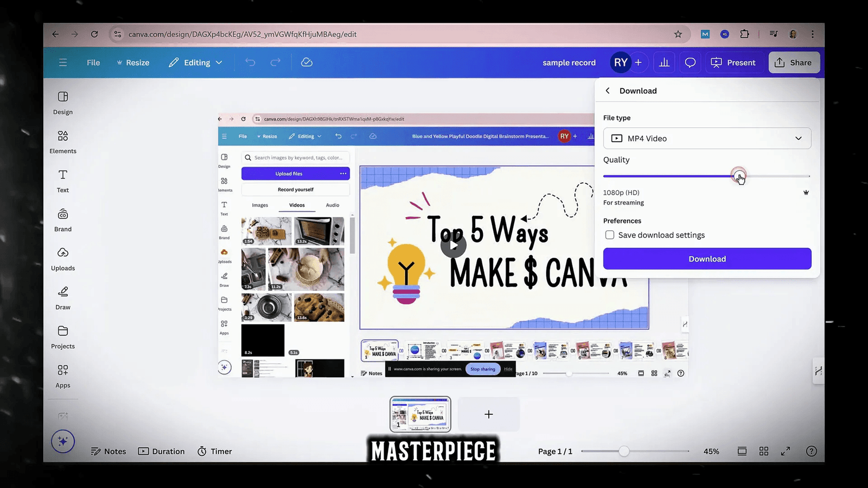The height and width of the screenshot is (488, 868).
Task: Click the Pro crown icon next to 1080p
Action: (x=806, y=192)
